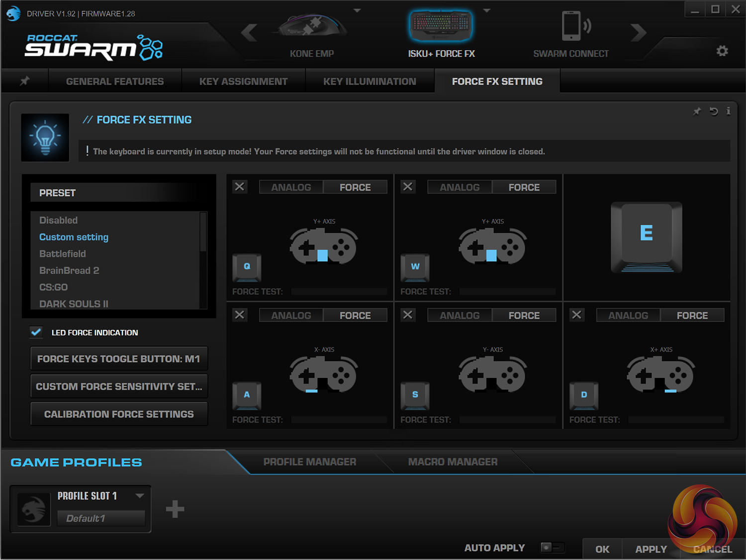
Task: Switch W key to Analog mode
Action: (460, 187)
